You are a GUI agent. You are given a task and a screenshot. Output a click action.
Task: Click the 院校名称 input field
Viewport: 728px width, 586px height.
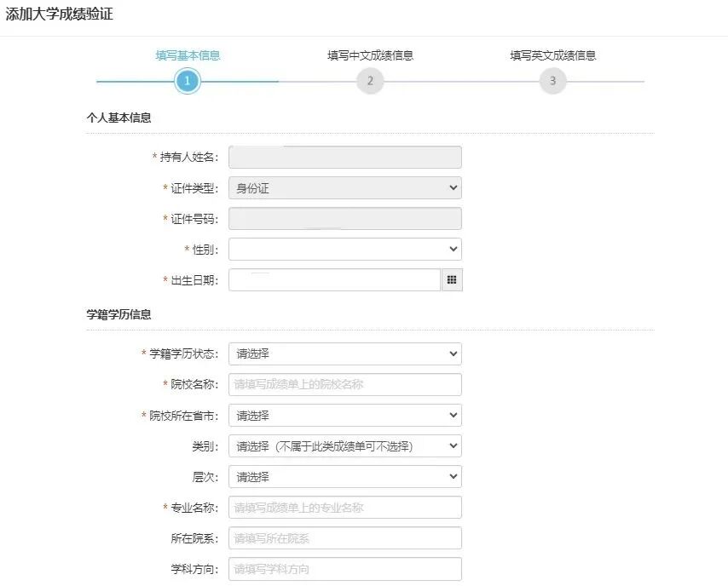click(x=345, y=385)
